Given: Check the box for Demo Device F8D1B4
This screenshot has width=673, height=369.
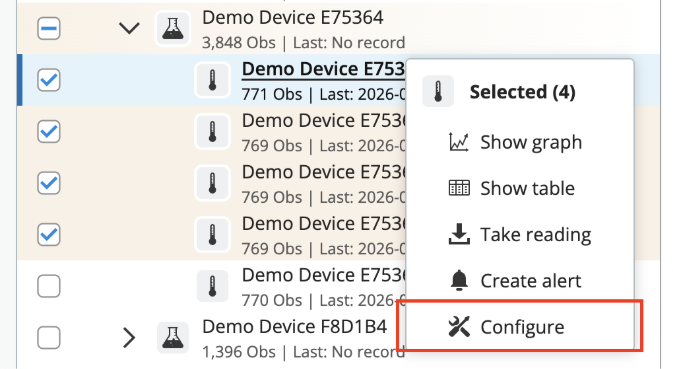Looking at the screenshot, I should 49,337.
